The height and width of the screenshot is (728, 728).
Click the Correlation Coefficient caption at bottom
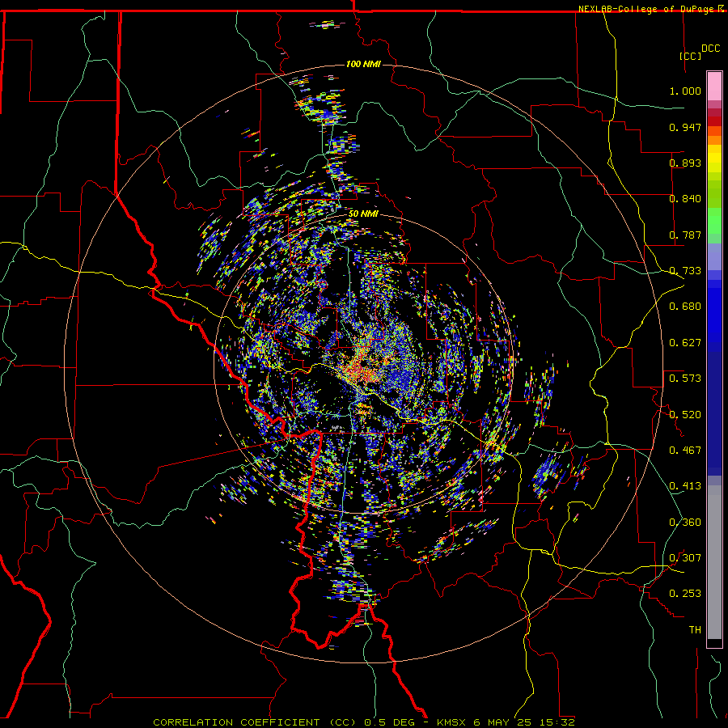click(x=364, y=722)
